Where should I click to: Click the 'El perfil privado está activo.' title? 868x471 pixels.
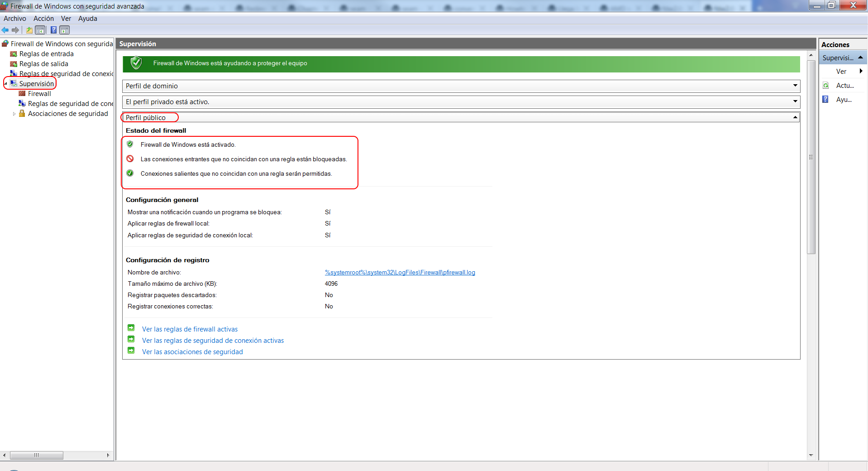167,101
